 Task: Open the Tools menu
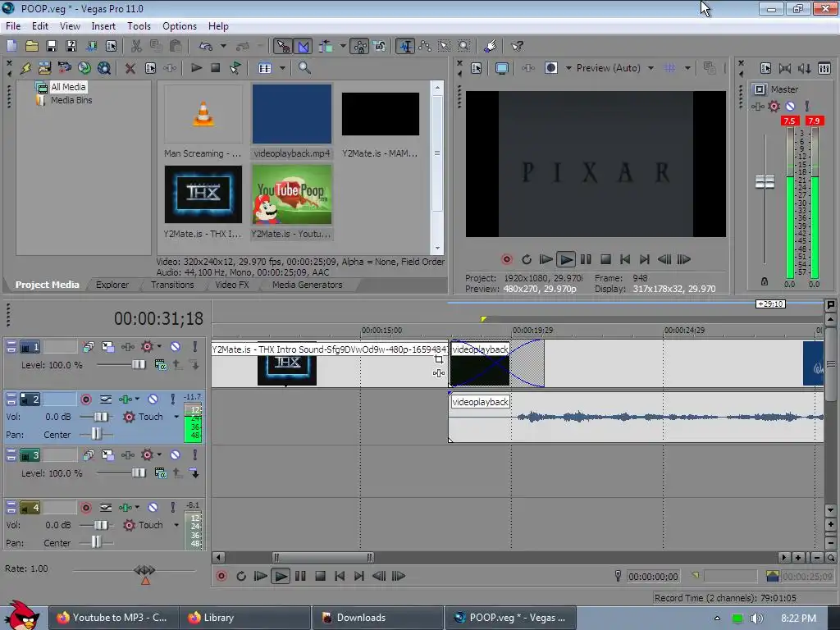click(139, 25)
